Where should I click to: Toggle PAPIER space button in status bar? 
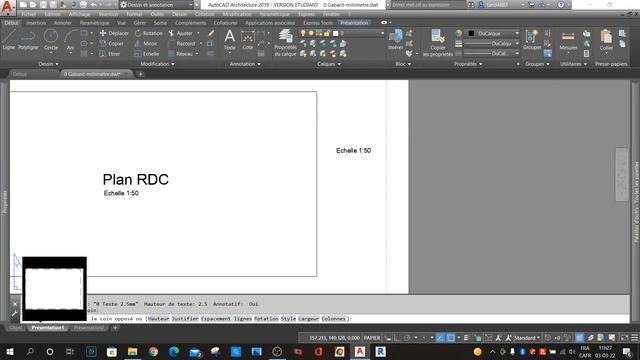pos(372,338)
